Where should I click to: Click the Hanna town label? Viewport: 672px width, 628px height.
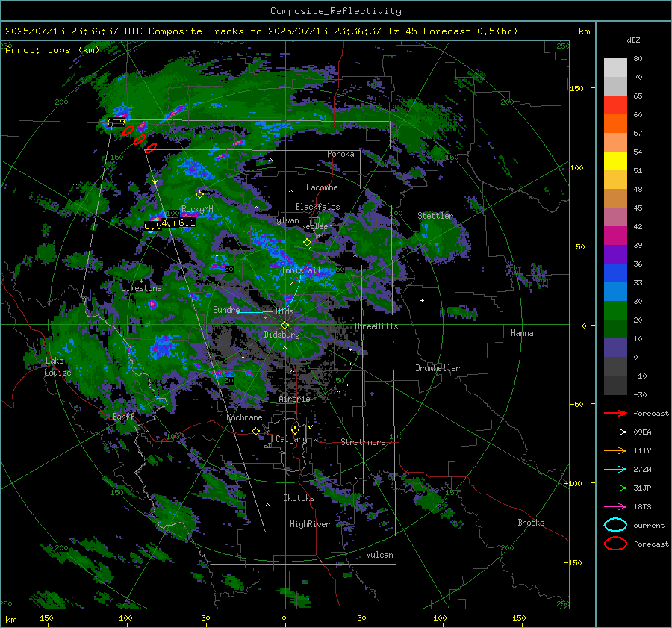[522, 333]
